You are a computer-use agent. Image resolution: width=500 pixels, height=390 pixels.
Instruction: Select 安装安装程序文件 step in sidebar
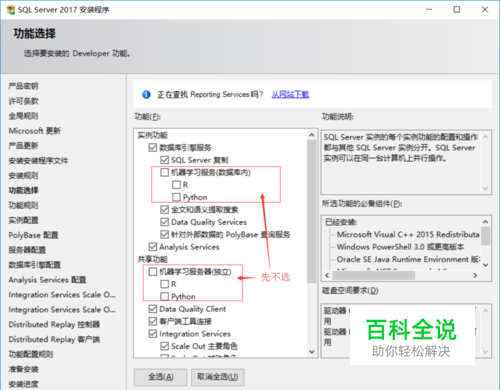(x=38, y=161)
